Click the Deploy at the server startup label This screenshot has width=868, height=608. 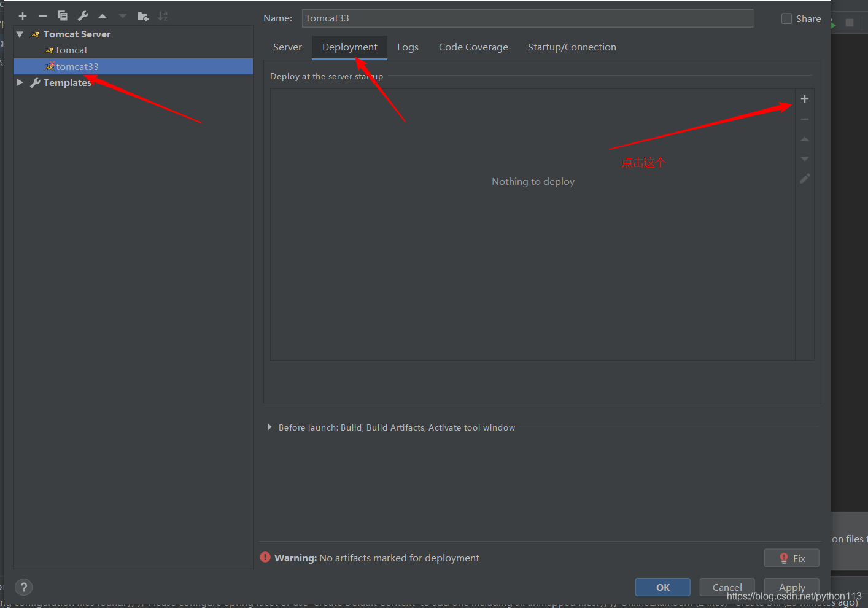point(327,77)
